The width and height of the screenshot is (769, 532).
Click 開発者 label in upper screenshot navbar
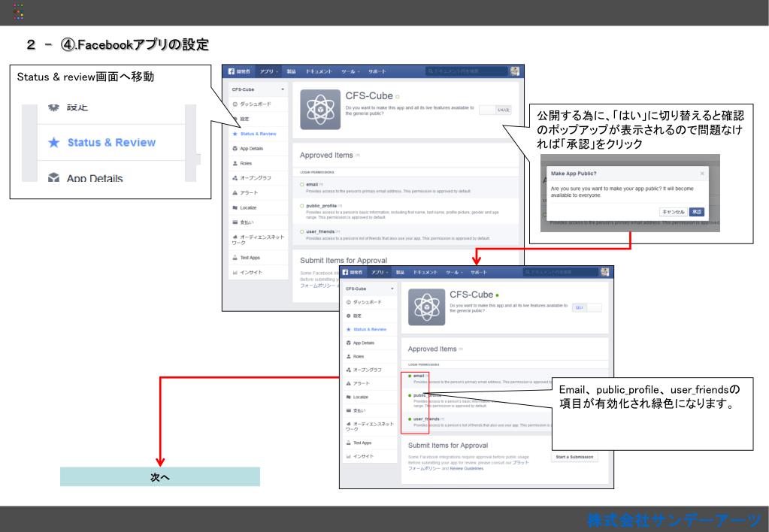pos(244,71)
